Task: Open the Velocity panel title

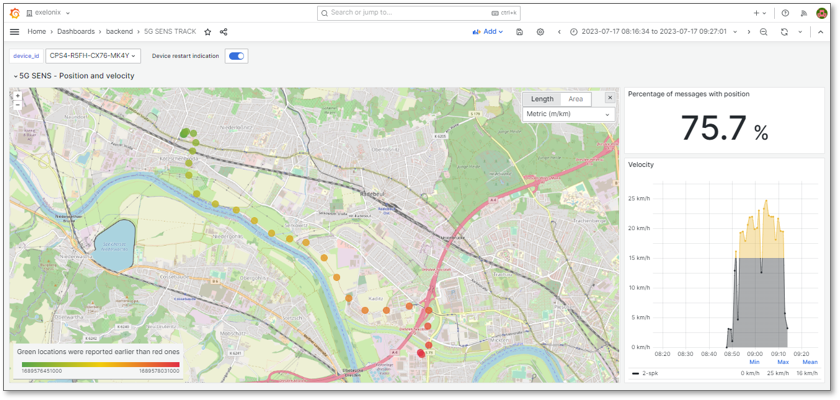Action: tap(639, 165)
